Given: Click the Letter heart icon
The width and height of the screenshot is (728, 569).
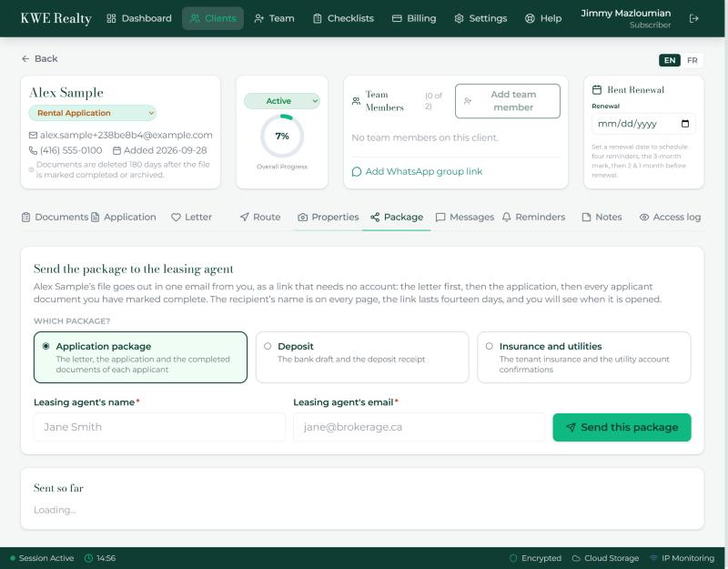Looking at the screenshot, I should [176, 217].
